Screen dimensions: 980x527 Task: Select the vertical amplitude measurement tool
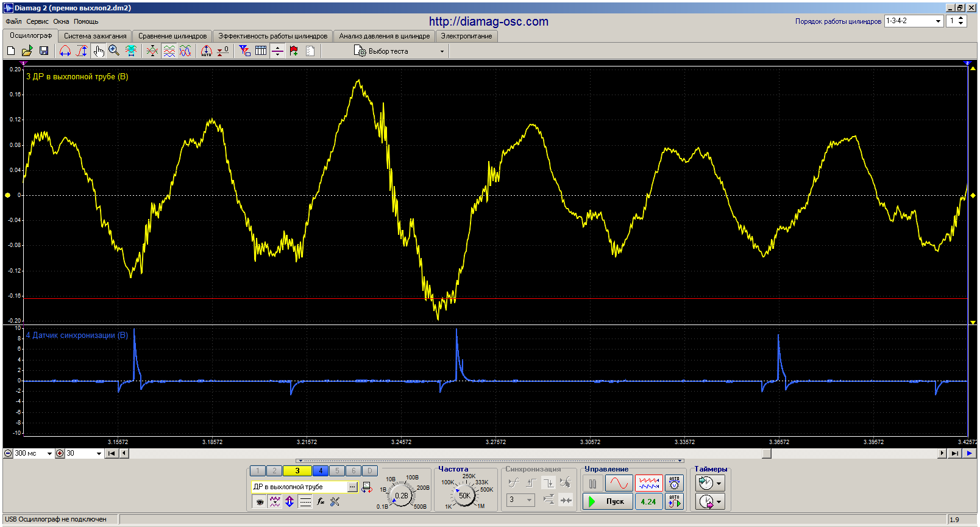coord(82,51)
